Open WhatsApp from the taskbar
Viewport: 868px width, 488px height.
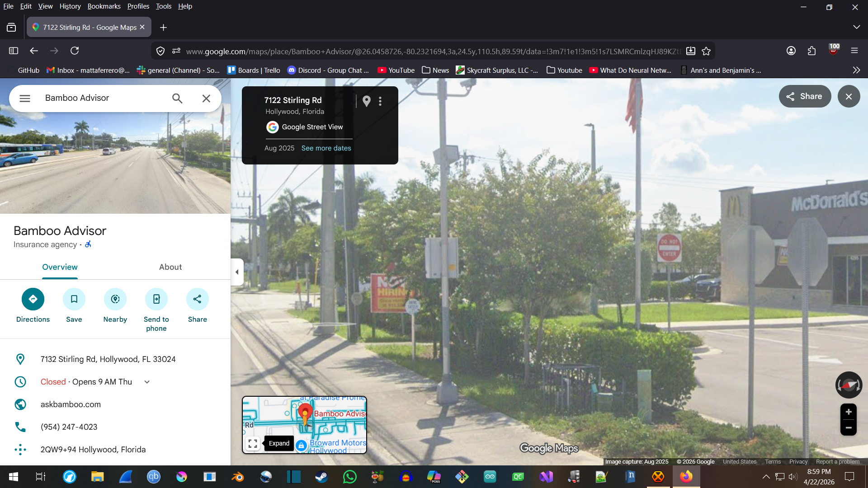pos(349,477)
